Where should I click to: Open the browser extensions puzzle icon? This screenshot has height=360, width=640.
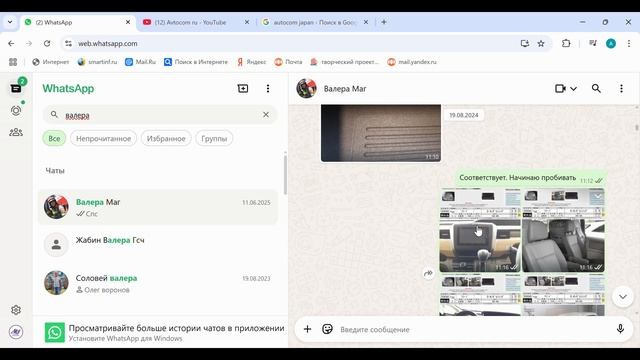pyautogui.click(x=566, y=43)
